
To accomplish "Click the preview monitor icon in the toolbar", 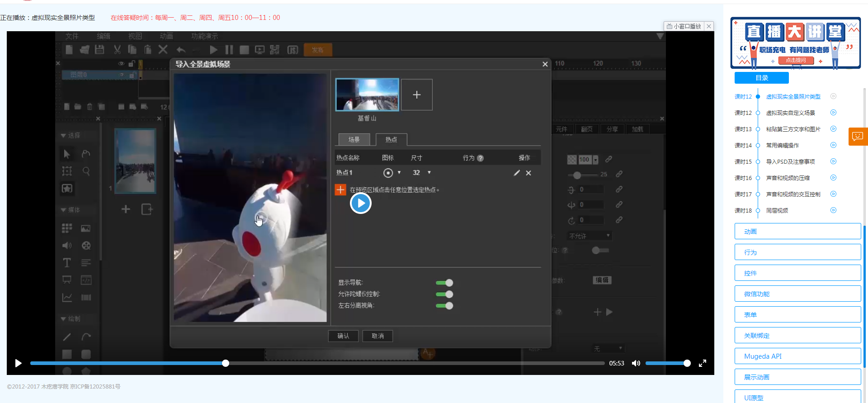I will pos(260,50).
